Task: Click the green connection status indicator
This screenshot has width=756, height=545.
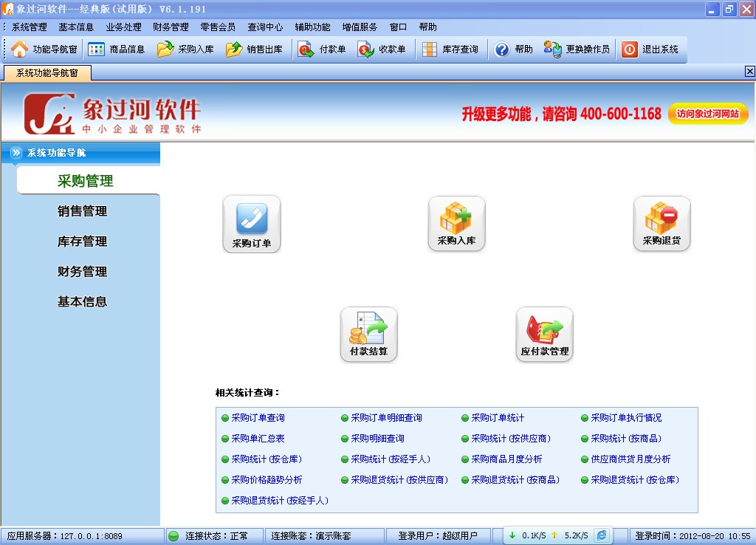Action: (173, 536)
